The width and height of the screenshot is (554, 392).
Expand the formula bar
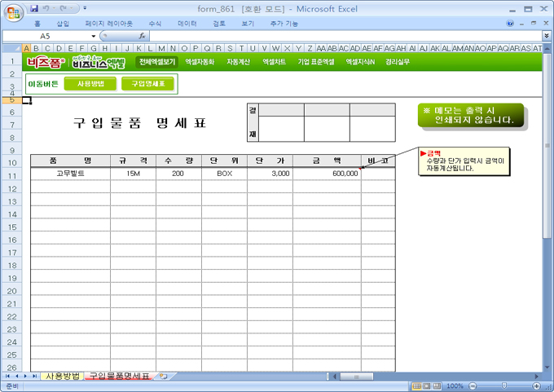(x=546, y=36)
